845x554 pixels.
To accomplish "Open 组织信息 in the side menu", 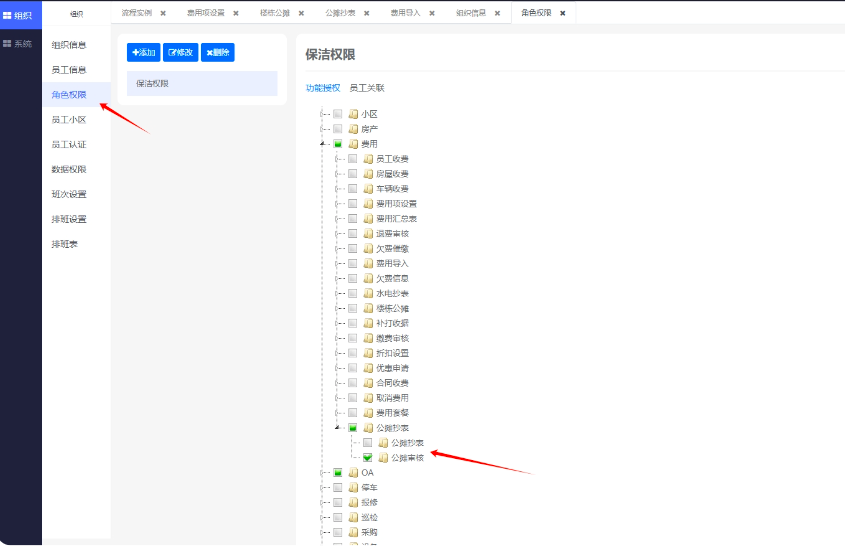I will coord(69,45).
